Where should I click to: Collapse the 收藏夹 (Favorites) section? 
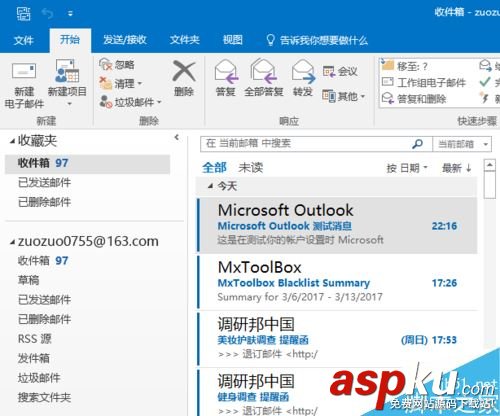tap(12, 142)
